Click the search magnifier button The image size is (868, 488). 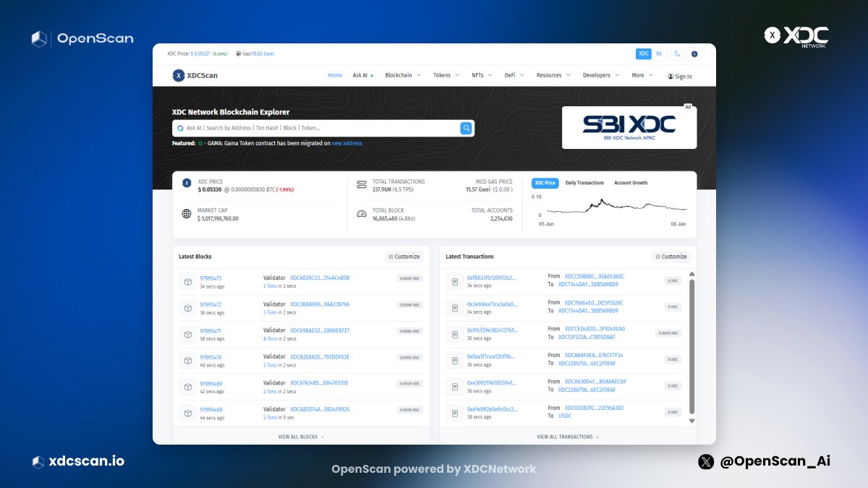click(467, 128)
